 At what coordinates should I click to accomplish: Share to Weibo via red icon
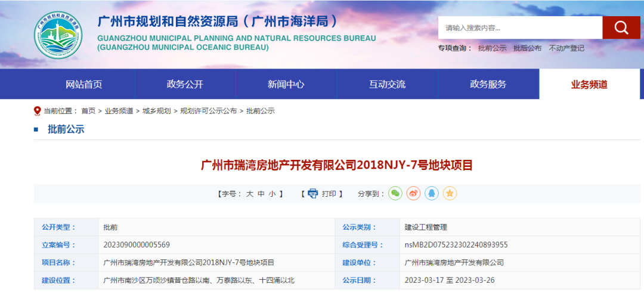click(x=413, y=193)
